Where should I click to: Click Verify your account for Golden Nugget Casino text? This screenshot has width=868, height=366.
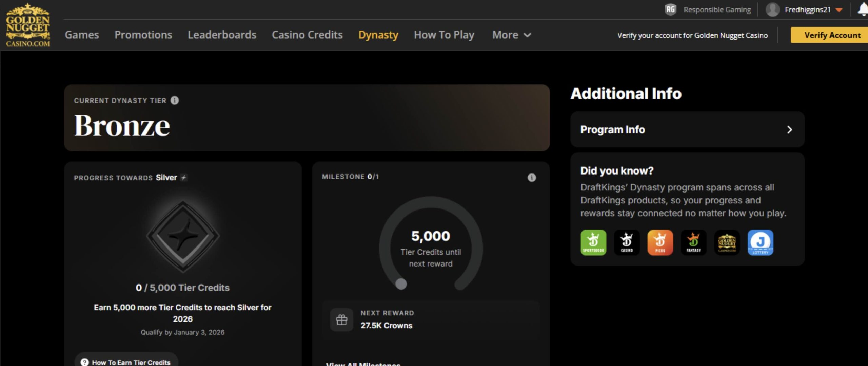692,35
